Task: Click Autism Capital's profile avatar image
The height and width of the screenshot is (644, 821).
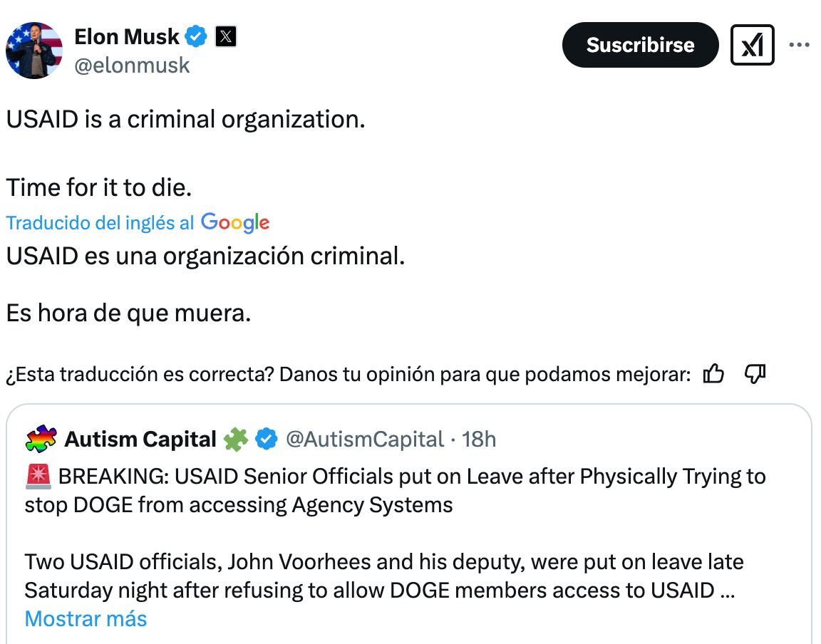Action: 41,440
